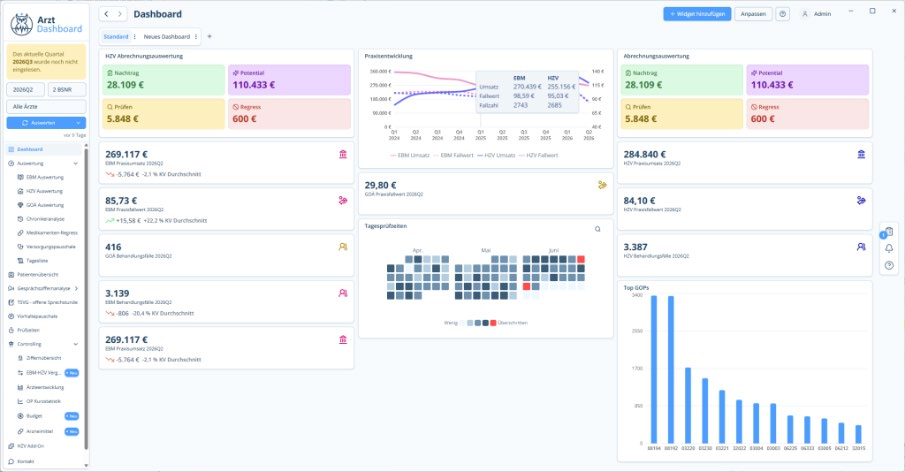Click the sidebar vertical scrollbar
This screenshot has width=905, height=472.
(87, 300)
